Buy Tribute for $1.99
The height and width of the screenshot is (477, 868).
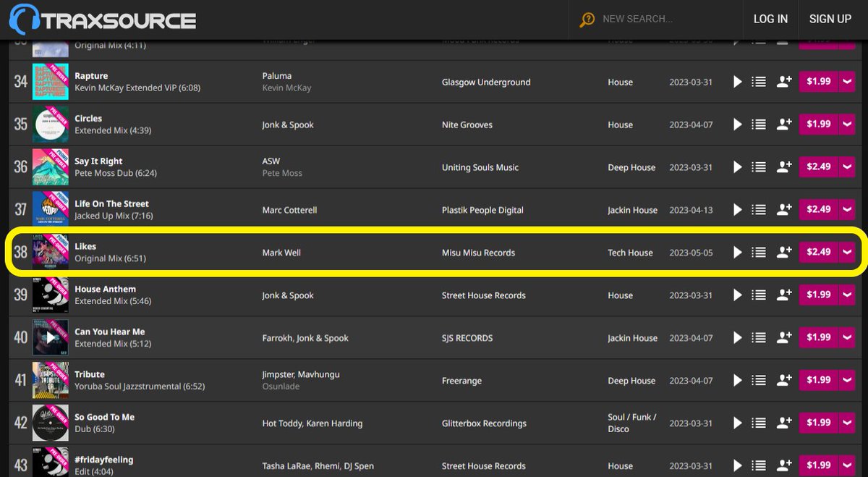click(x=819, y=381)
